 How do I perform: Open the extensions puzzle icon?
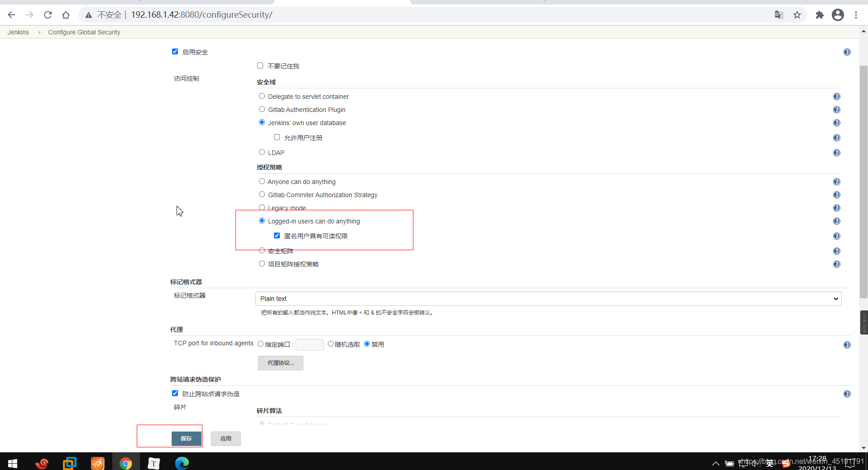820,15
